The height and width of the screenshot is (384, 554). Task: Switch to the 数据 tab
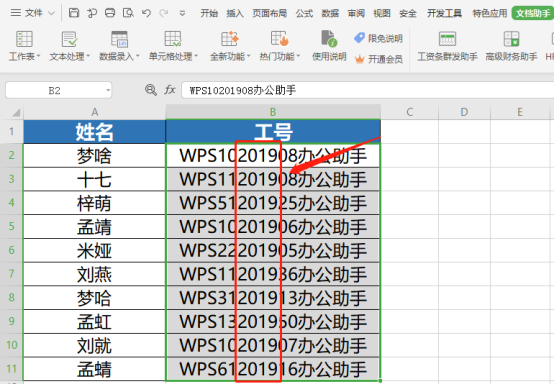coord(330,13)
